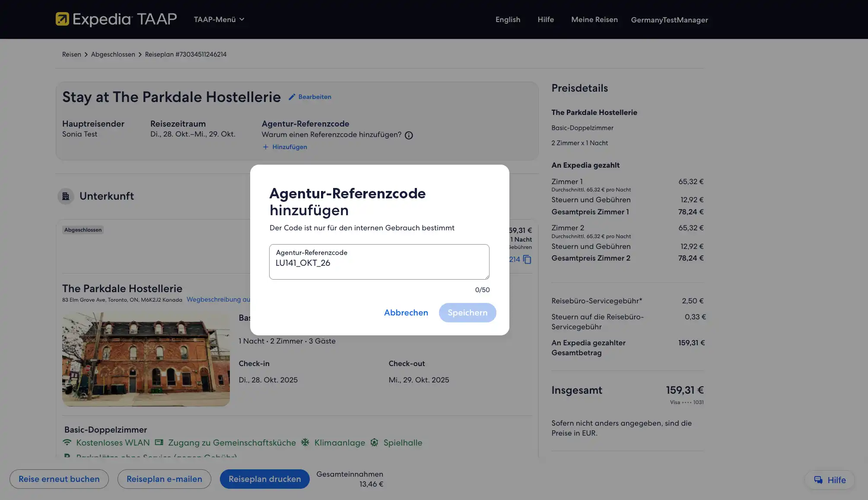Click Gesamtpreis Zimmer 1 label
Screen dimensions: 868x500
point(590,212)
